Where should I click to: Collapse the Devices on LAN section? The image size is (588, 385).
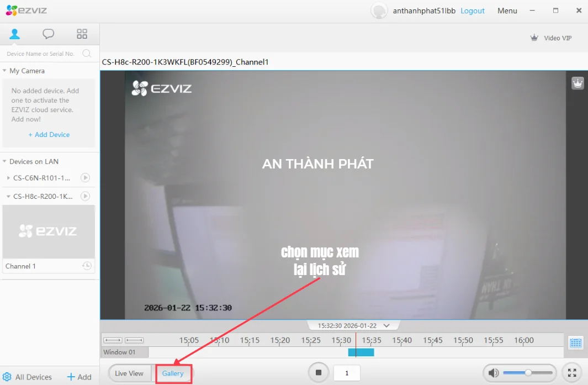(x=5, y=161)
